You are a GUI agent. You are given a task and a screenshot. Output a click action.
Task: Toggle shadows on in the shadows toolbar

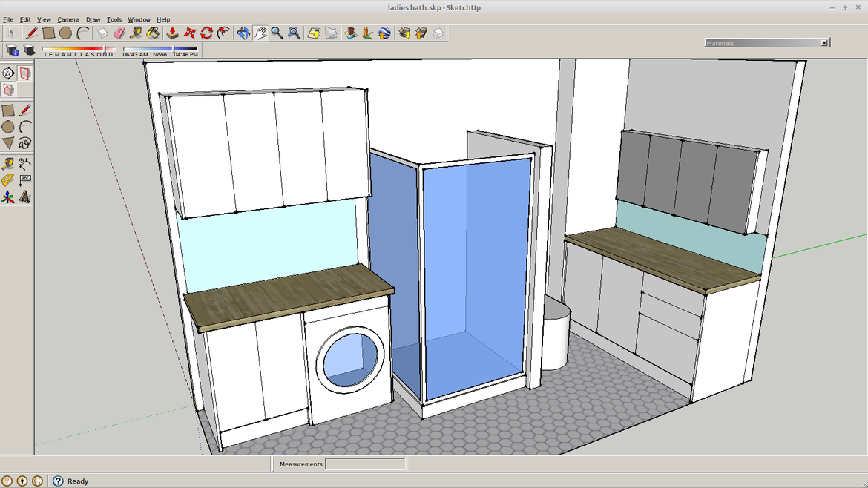pyautogui.click(x=28, y=50)
